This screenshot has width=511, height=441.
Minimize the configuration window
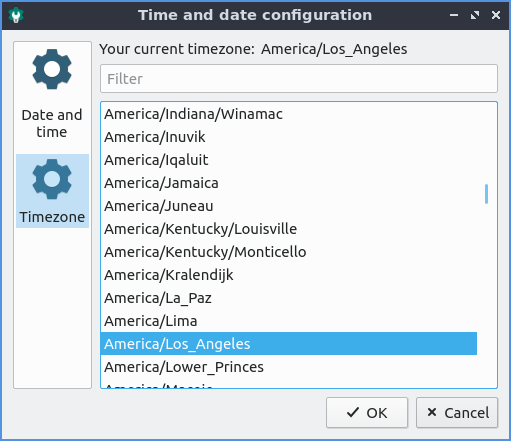454,15
